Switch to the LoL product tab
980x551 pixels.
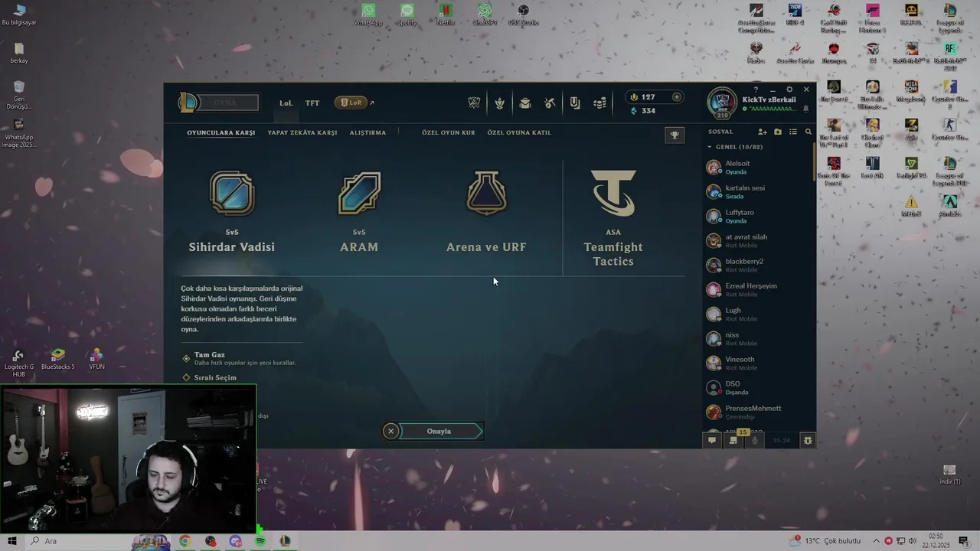click(286, 103)
